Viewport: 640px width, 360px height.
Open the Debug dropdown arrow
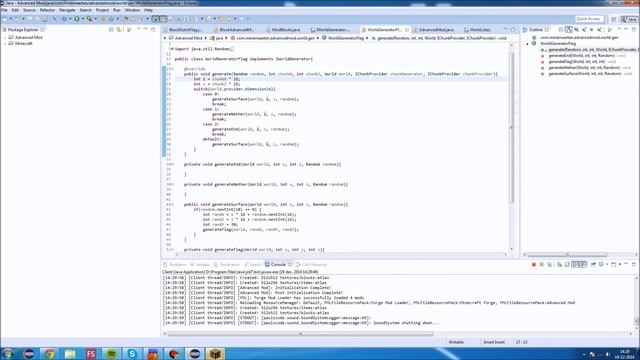pyautogui.click(x=70, y=19)
